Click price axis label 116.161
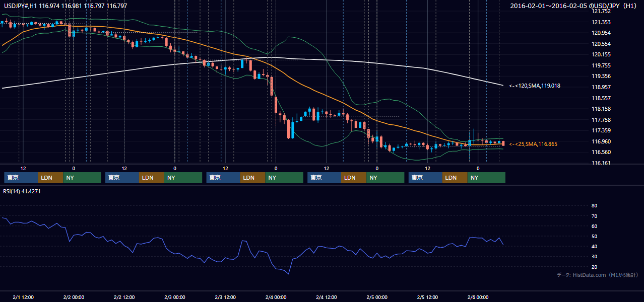The height and width of the screenshot is (302, 644). pos(601,163)
